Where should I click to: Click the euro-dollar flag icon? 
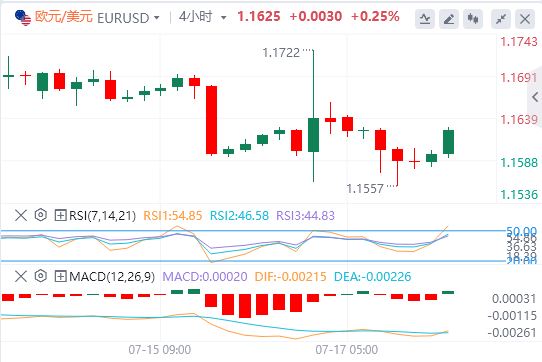click(23, 18)
